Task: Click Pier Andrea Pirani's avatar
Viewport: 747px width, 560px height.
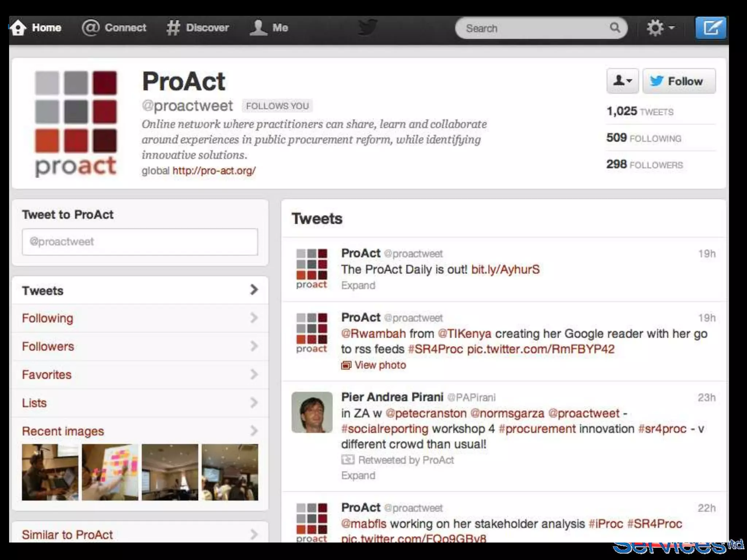Action: click(312, 412)
